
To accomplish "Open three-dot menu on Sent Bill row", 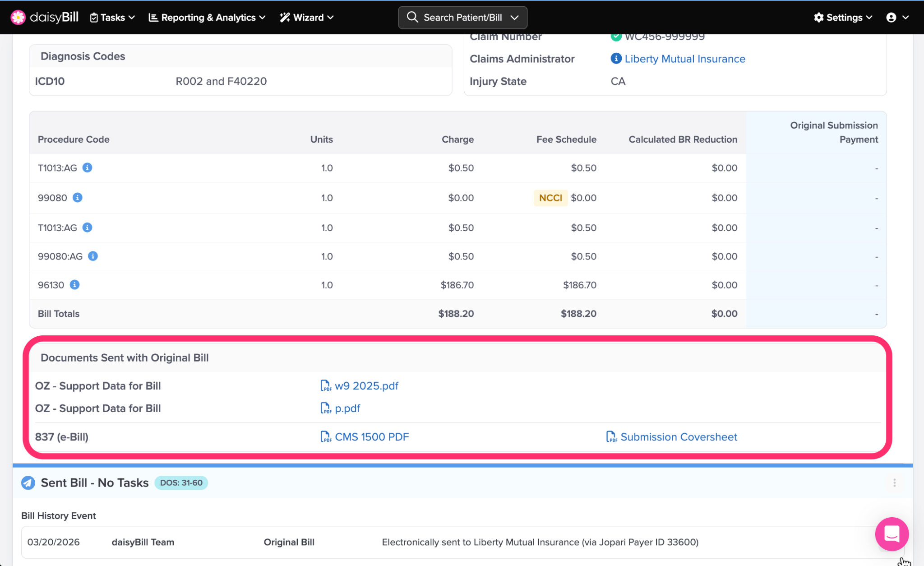I will (x=894, y=483).
